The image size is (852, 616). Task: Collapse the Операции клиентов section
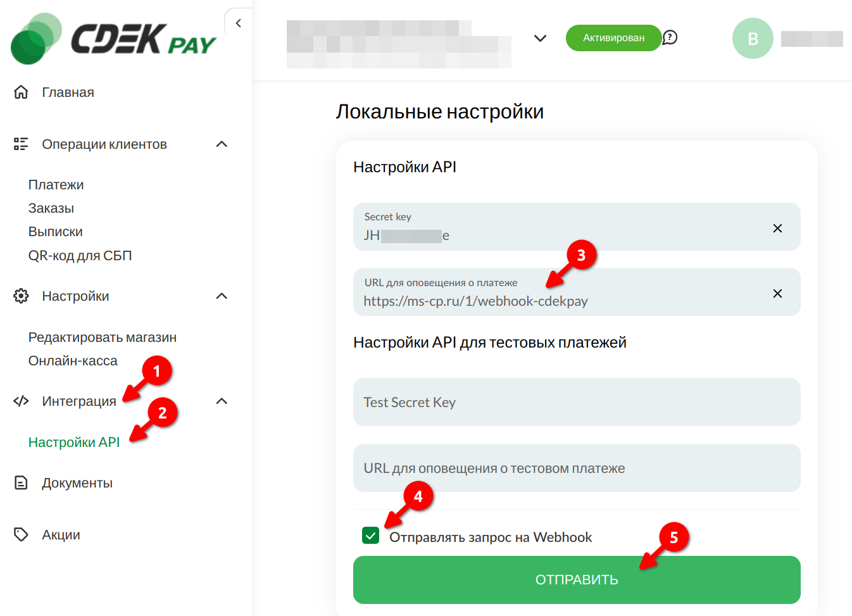coord(222,144)
